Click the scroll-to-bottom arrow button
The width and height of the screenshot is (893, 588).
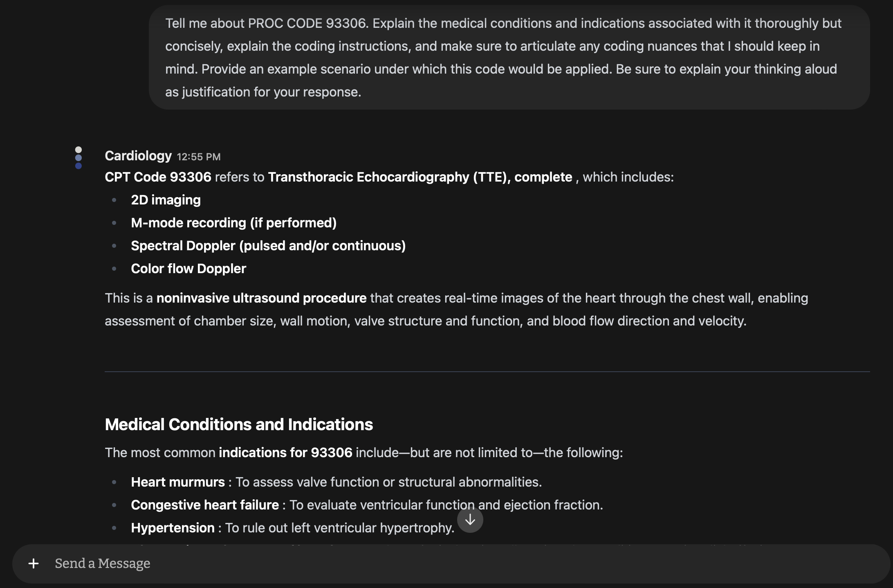(x=470, y=520)
